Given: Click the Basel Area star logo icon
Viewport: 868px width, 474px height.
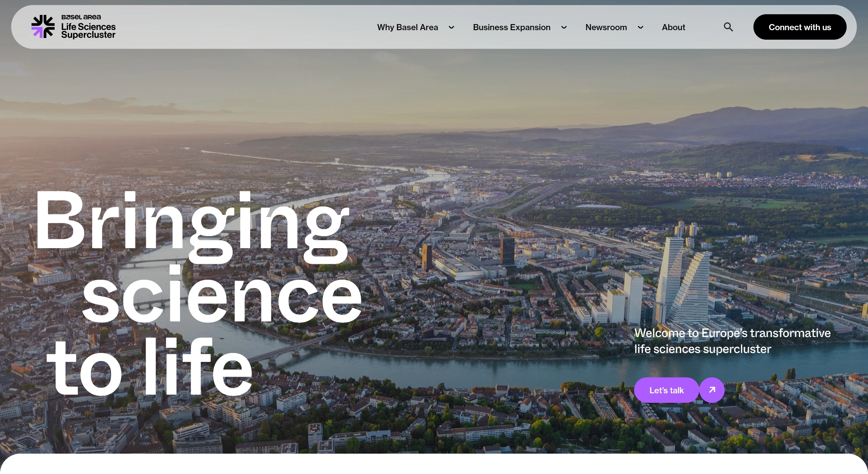Looking at the screenshot, I should 43,26.
